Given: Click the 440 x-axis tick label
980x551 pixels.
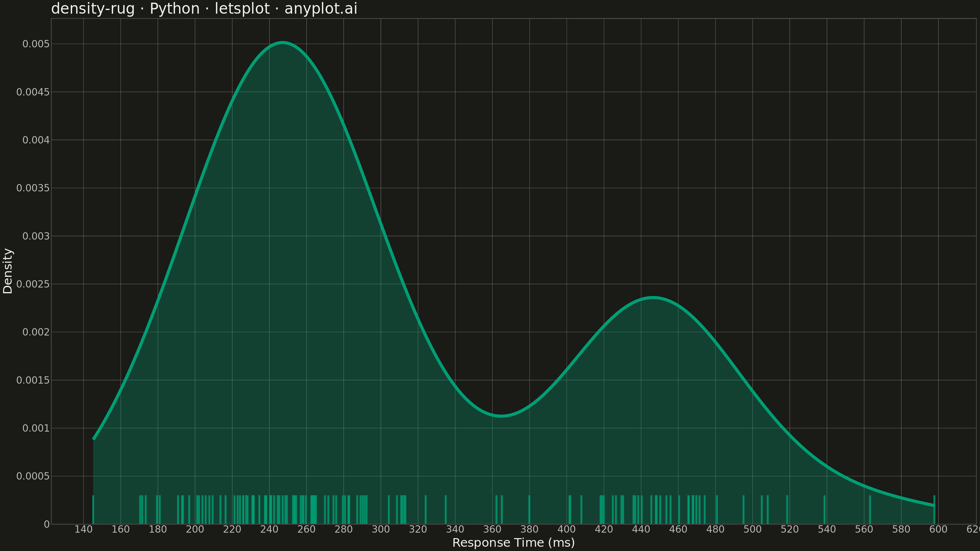Looking at the screenshot, I should pyautogui.click(x=641, y=529).
